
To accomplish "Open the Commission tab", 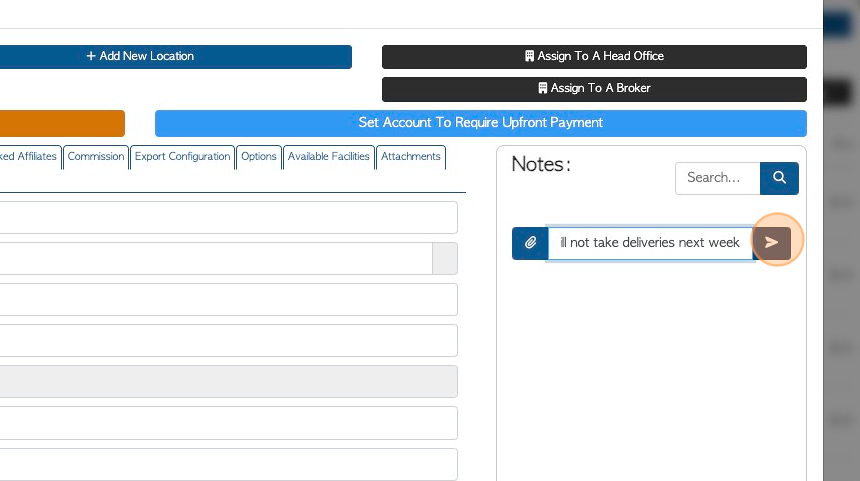I will pyautogui.click(x=96, y=157).
